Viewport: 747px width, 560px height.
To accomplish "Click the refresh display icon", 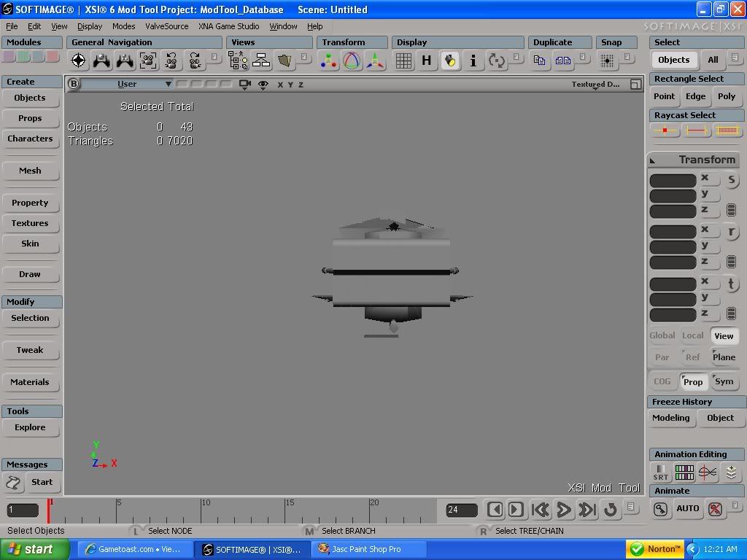I will pyautogui.click(x=496, y=61).
